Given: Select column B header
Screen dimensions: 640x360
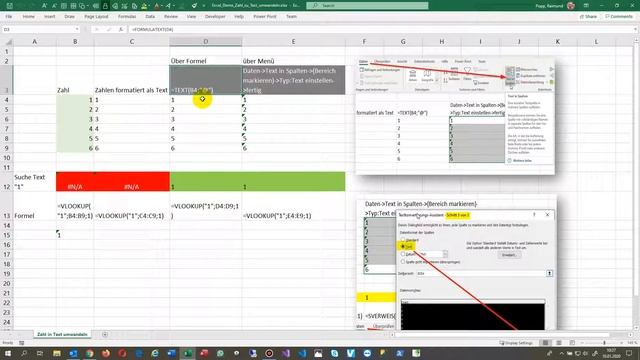Looking at the screenshot, I should [x=75, y=42].
